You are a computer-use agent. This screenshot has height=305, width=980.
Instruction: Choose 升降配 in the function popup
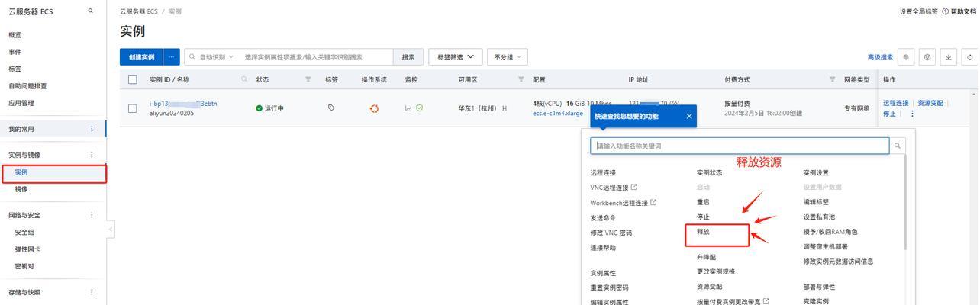706,258
